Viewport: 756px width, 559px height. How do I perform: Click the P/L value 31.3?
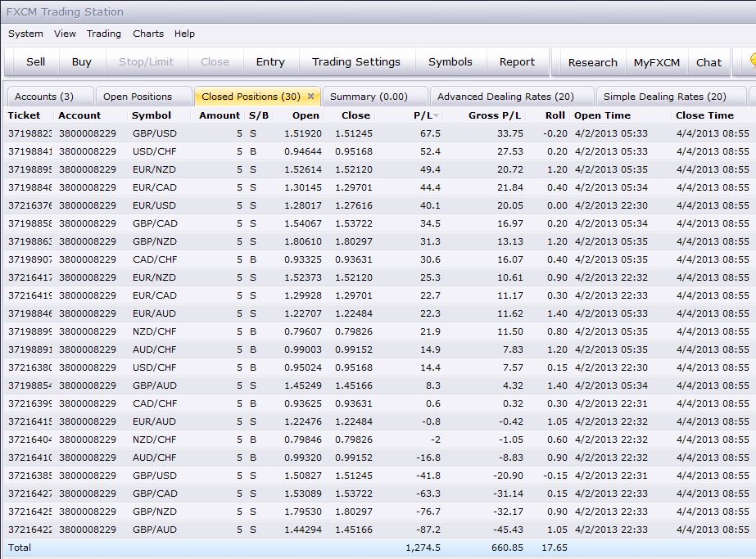pyautogui.click(x=430, y=241)
